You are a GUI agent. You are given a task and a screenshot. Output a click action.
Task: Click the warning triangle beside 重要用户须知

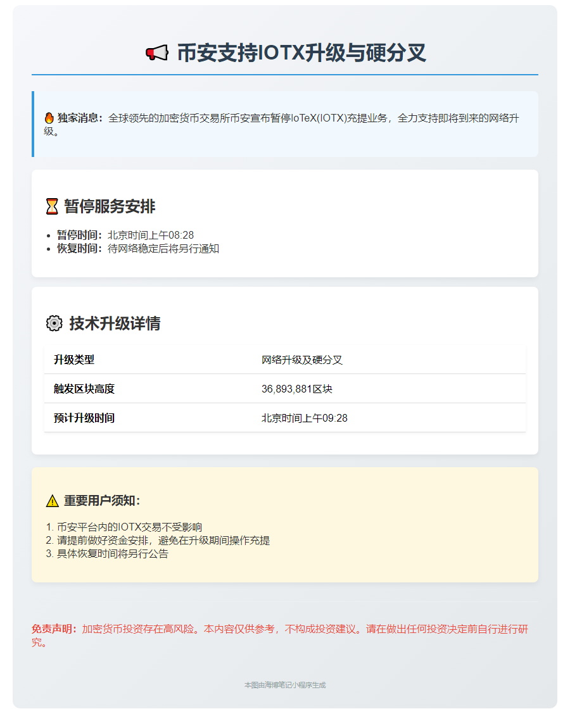tap(52, 501)
